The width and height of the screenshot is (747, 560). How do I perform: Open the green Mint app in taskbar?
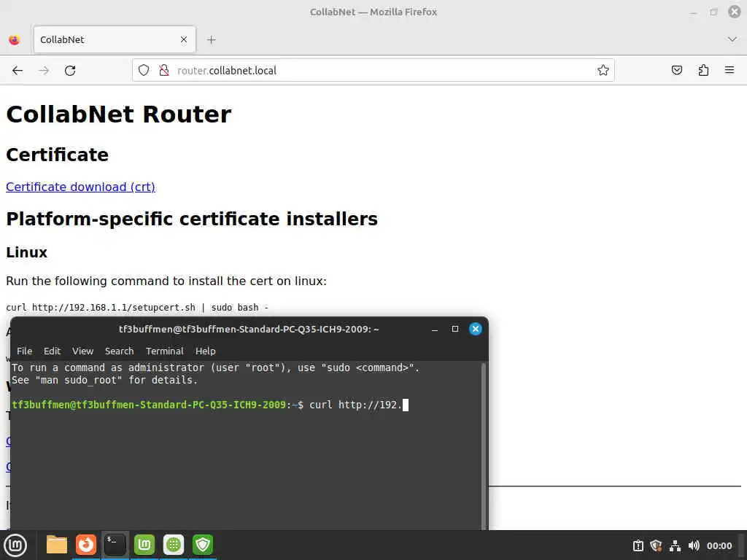click(x=144, y=545)
